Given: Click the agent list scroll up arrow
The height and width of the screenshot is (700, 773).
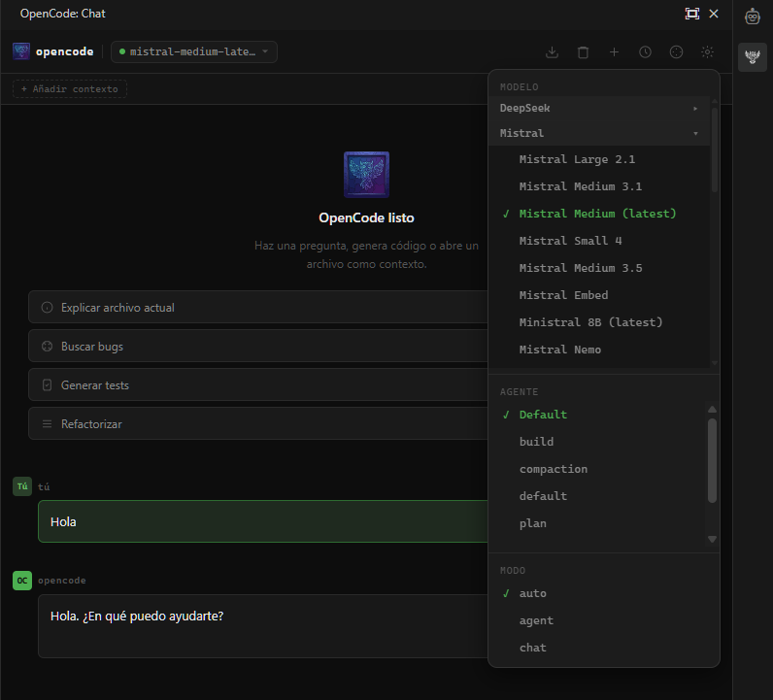Looking at the screenshot, I should (712, 410).
